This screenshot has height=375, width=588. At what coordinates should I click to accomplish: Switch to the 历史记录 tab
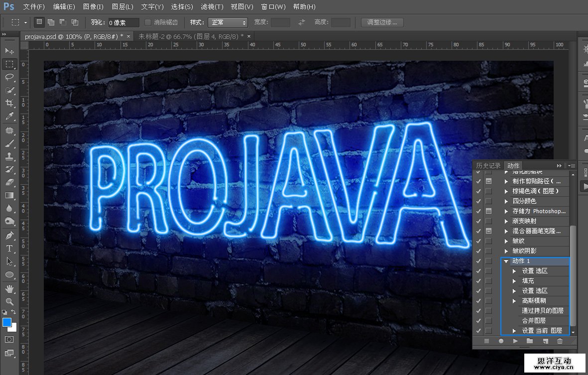coord(488,165)
